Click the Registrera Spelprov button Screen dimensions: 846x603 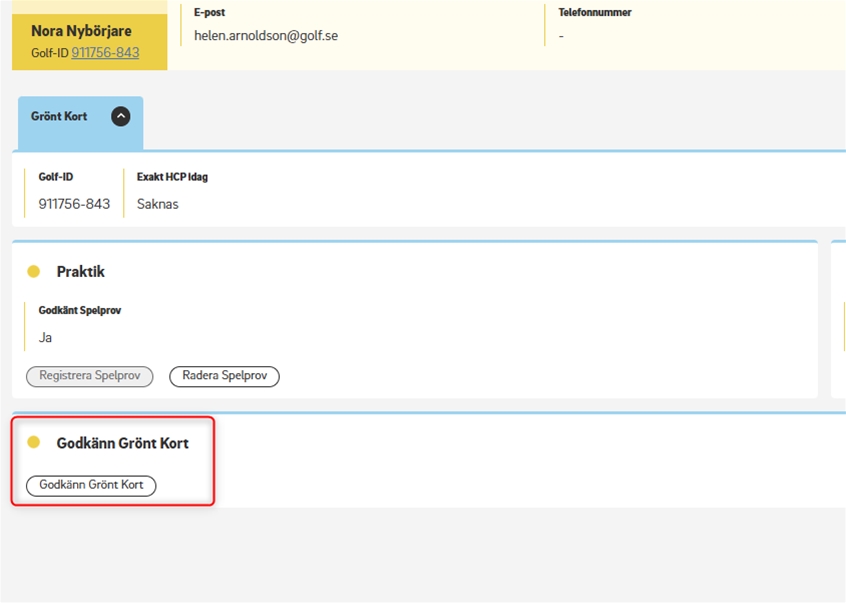(90, 376)
